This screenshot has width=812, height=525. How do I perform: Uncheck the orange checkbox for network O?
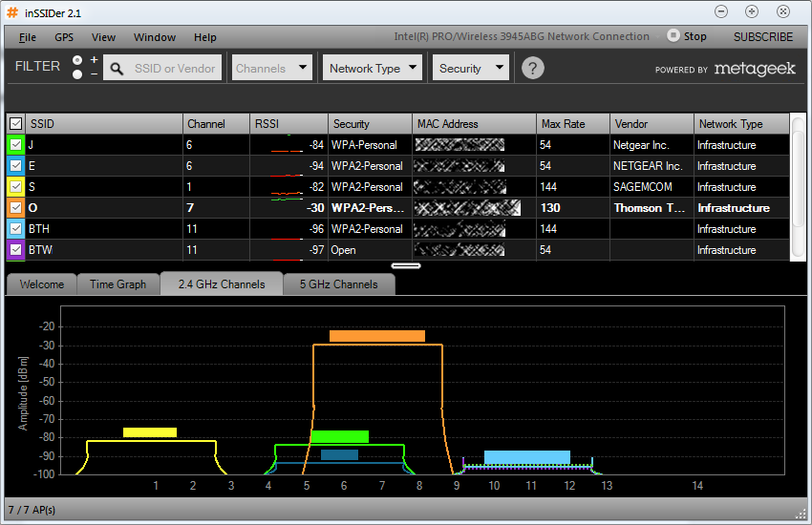[15, 207]
